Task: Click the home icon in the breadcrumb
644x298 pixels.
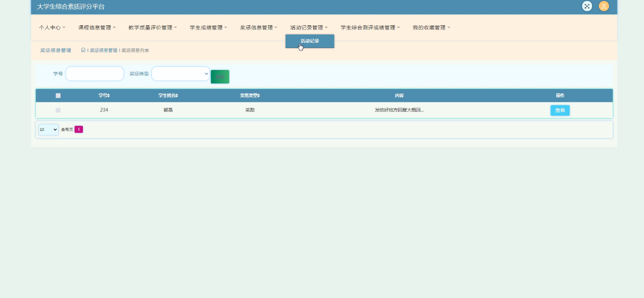Action: tap(83, 50)
